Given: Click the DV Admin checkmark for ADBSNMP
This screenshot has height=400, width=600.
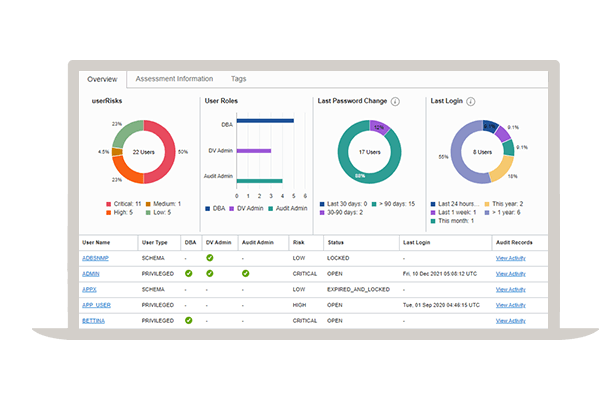Looking at the screenshot, I should tap(210, 258).
